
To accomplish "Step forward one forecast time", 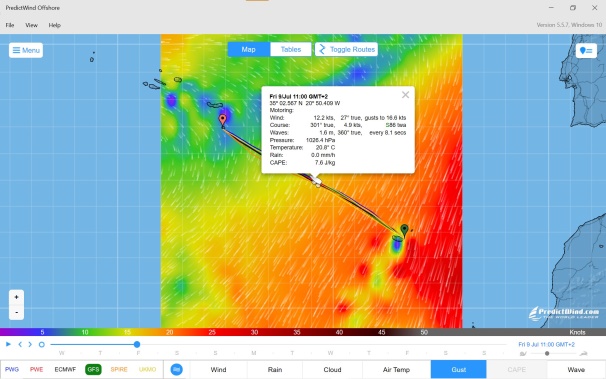I will click(x=30, y=344).
